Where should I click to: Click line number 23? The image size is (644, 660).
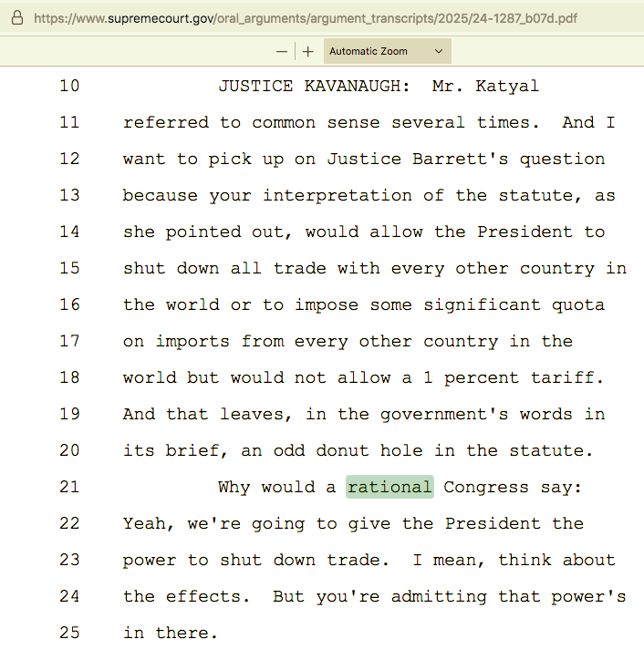[69, 560]
